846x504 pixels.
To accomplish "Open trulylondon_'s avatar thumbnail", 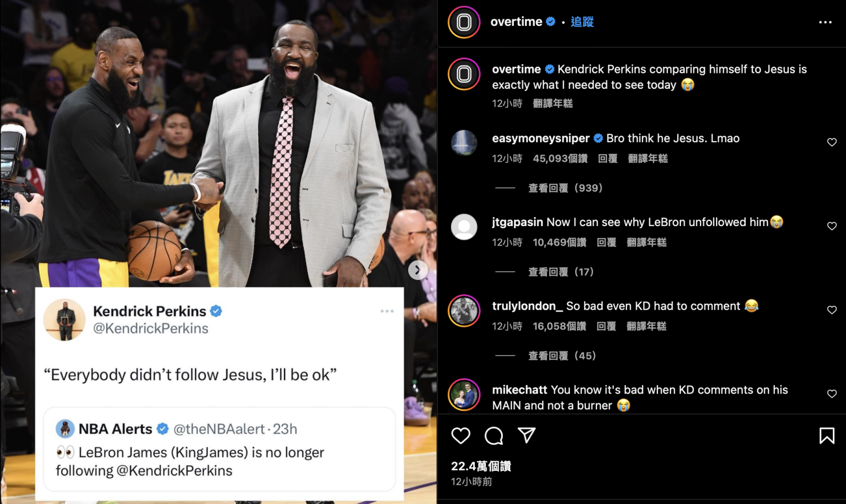I will [x=464, y=311].
